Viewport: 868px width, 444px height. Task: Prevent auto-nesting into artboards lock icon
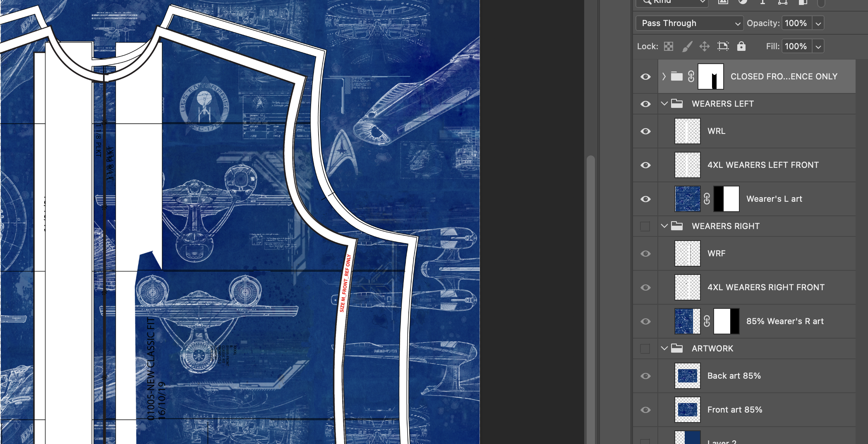pyautogui.click(x=723, y=46)
